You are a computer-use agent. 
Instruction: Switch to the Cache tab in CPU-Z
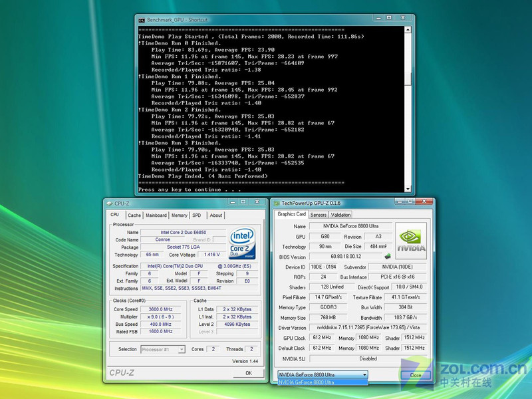pyautogui.click(x=134, y=215)
